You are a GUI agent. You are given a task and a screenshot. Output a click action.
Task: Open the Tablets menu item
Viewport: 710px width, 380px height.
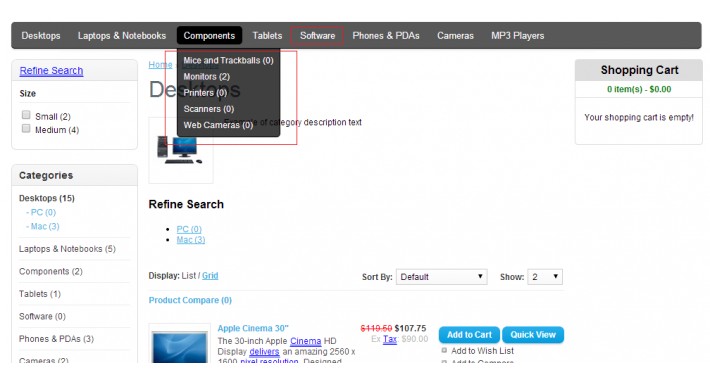point(267,35)
